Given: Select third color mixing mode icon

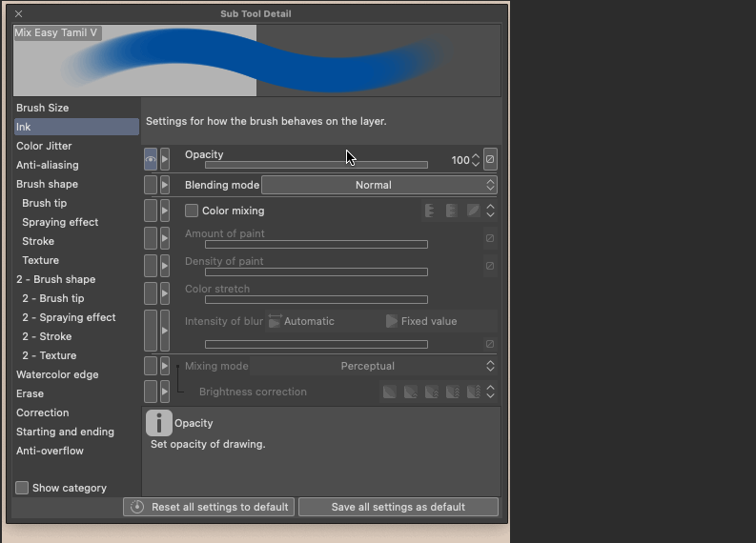Looking at the screenshot, I should 474,211.
